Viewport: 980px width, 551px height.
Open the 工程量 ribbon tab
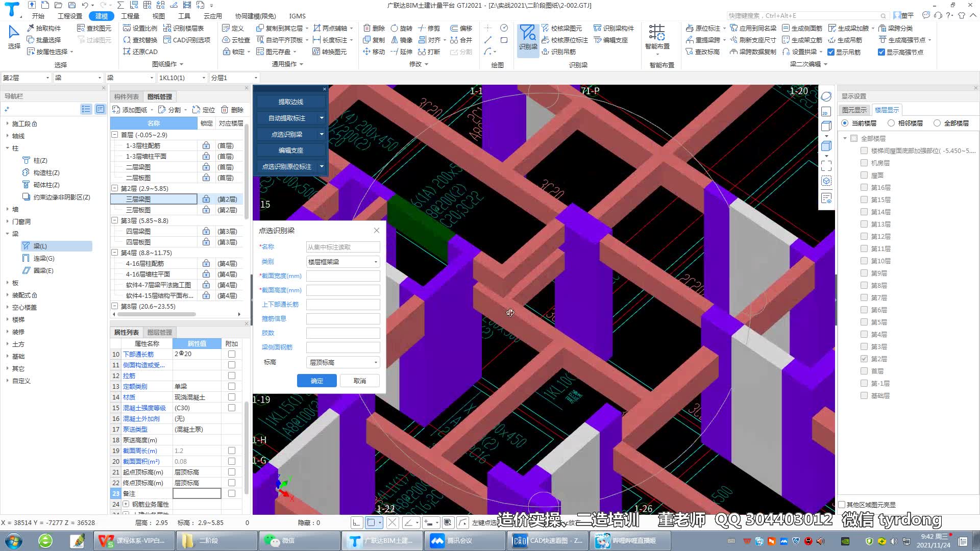point(130,16)
